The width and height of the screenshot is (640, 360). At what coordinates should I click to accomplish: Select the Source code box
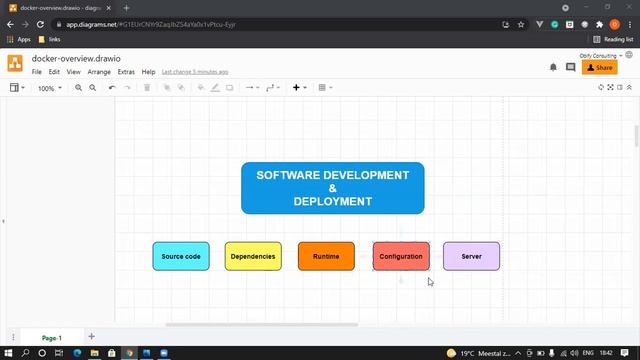[181, 256]
